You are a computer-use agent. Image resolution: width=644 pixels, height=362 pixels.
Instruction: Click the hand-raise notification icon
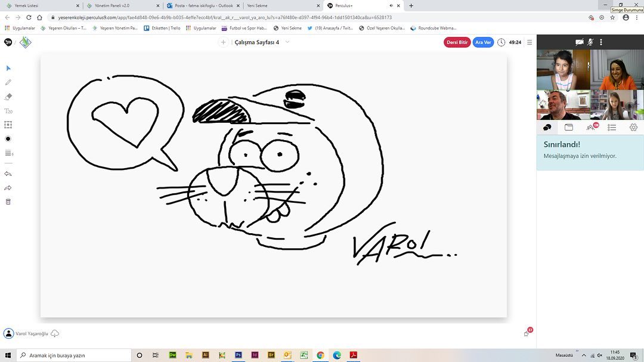(x=528, y=332)
